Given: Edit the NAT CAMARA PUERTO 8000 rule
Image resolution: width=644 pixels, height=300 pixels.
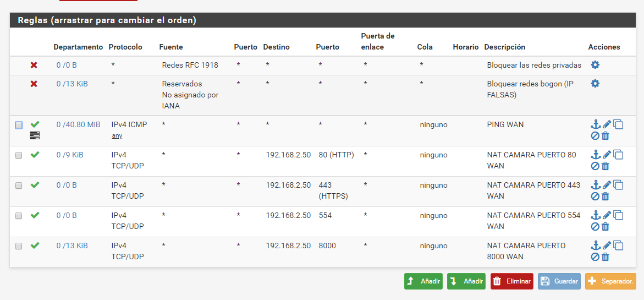Looking at the screenshot, I should click(607, 246).
